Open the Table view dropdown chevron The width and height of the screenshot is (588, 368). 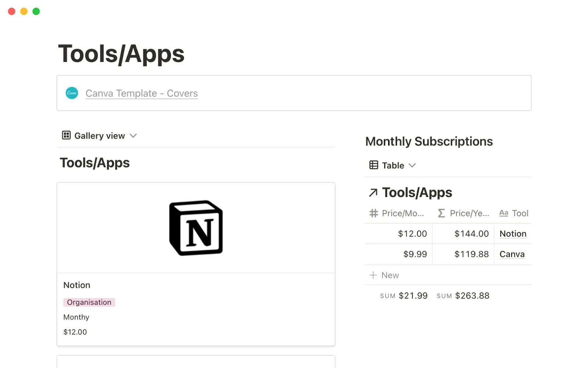tap(412, 165)
